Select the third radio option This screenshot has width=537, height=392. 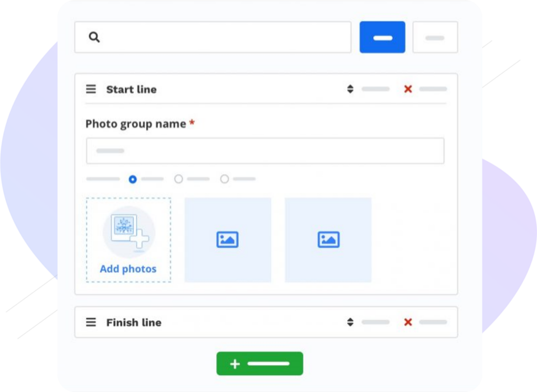pyautogui.click(x=224, y=179)
